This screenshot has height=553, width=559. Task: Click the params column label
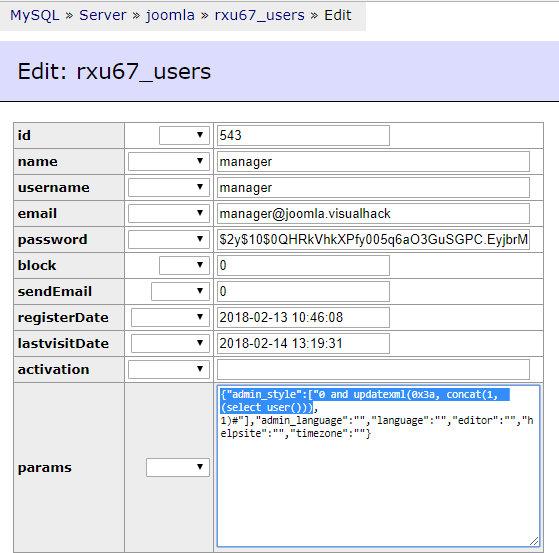(45, 467)
